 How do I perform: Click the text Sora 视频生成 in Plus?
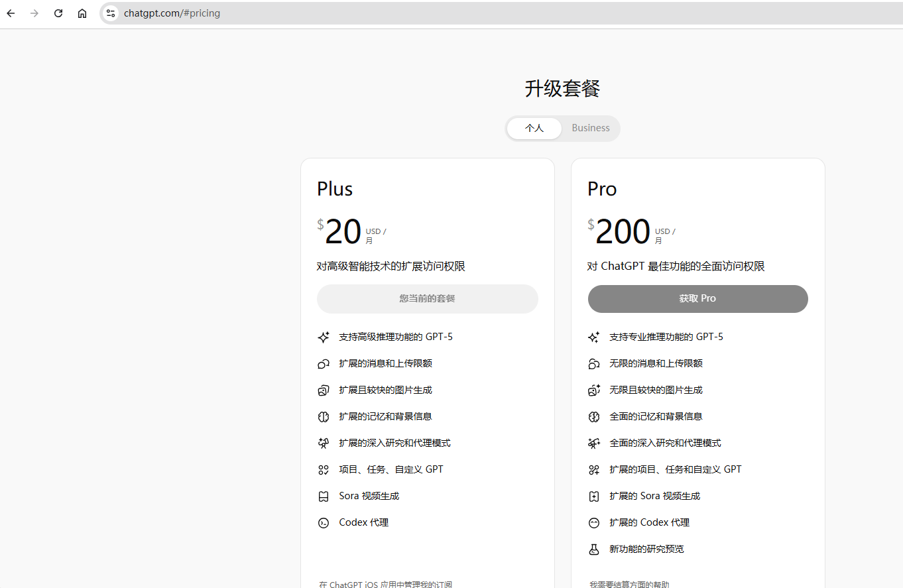(x=369, y=496)
